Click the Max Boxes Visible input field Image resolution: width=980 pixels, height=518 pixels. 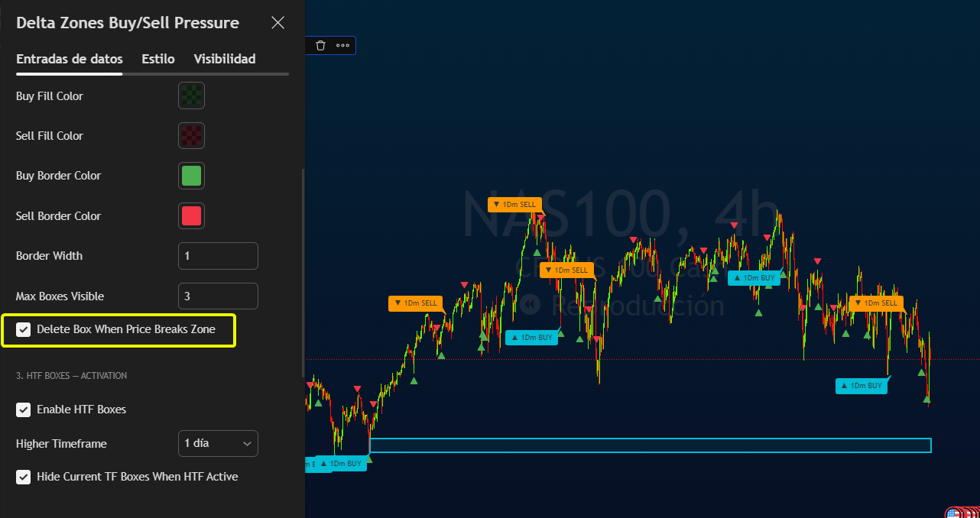218,296
